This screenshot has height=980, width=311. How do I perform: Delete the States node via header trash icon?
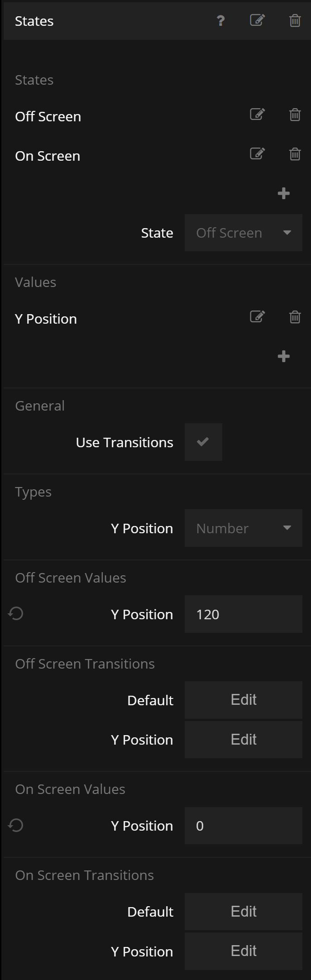tap(295, 21)
